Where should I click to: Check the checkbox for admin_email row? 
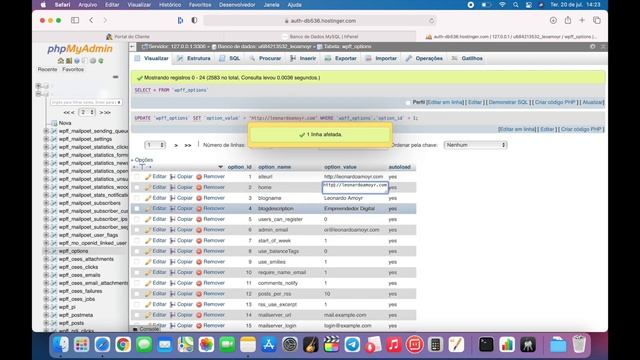point(137,230)
